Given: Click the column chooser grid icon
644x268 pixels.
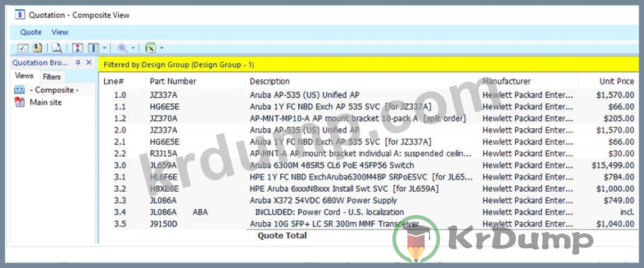Looking at the screenshot, I should click(x=93, y=48).
